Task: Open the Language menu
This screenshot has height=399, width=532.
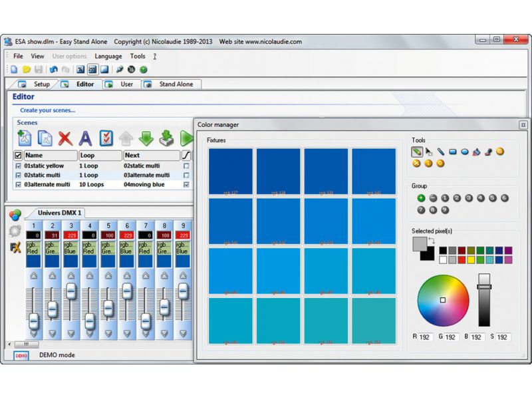Action: pos(108,57)
